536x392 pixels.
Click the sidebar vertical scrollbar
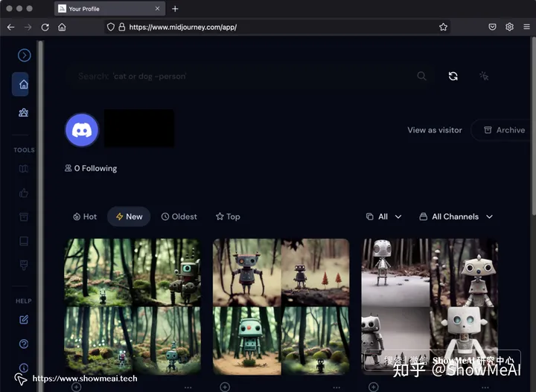[x=41, y=216]
